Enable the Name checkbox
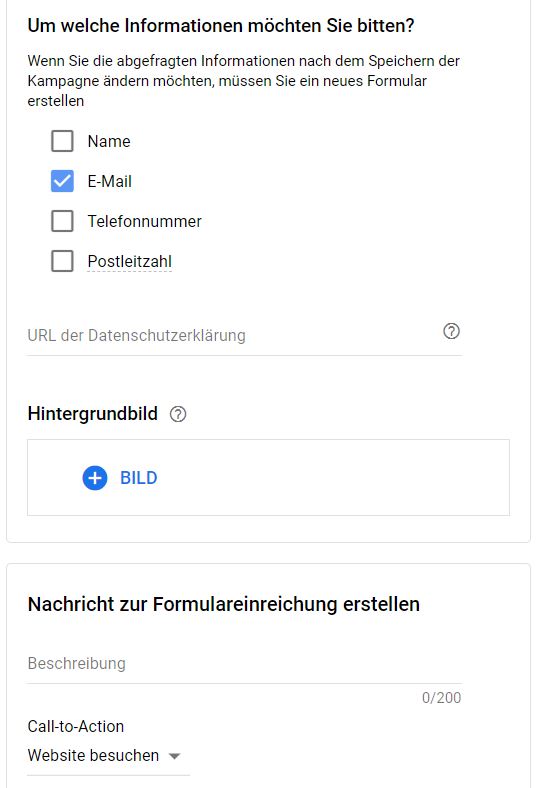This screenshot has height=788, width=538. (x=62, y=141)
